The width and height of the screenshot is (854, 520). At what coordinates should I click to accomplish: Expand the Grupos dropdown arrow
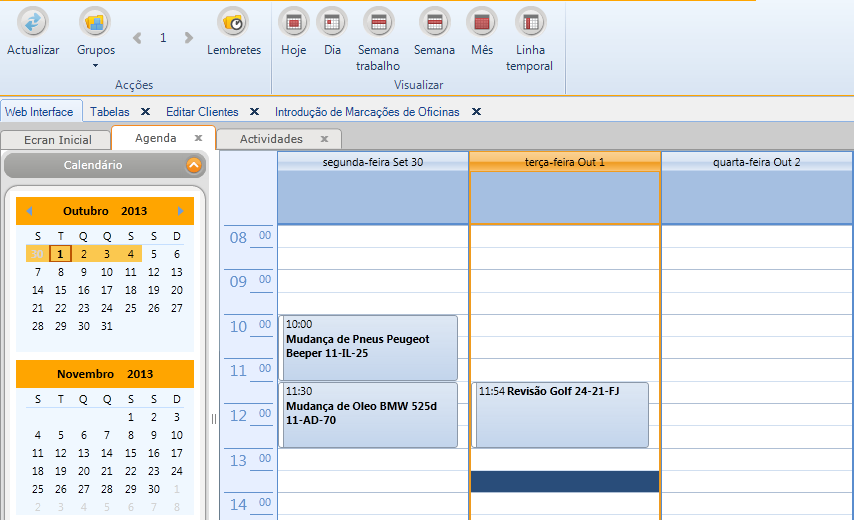tap(95, 66)
